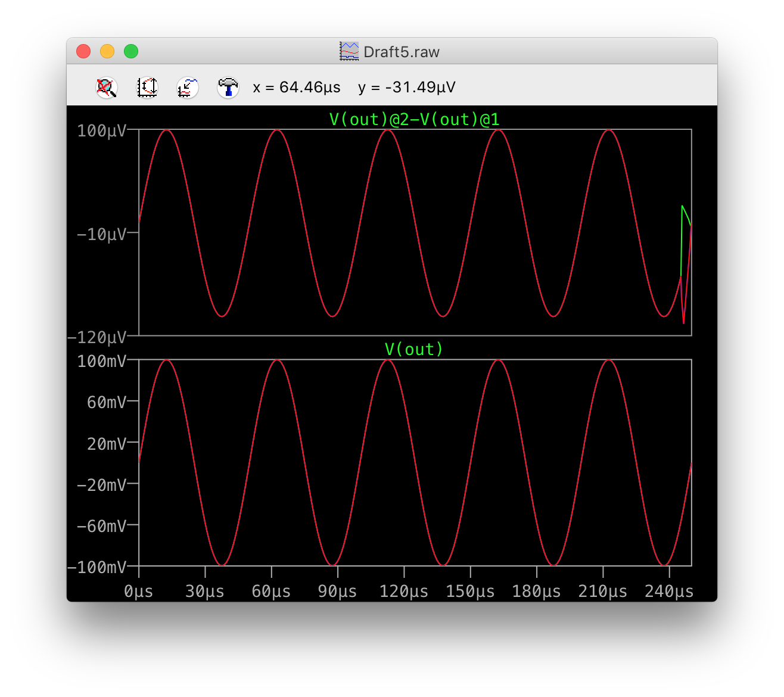Screen dimensions: 784x697
Task: Close the Draft5.raw waveform window
Action: point(83,52)
